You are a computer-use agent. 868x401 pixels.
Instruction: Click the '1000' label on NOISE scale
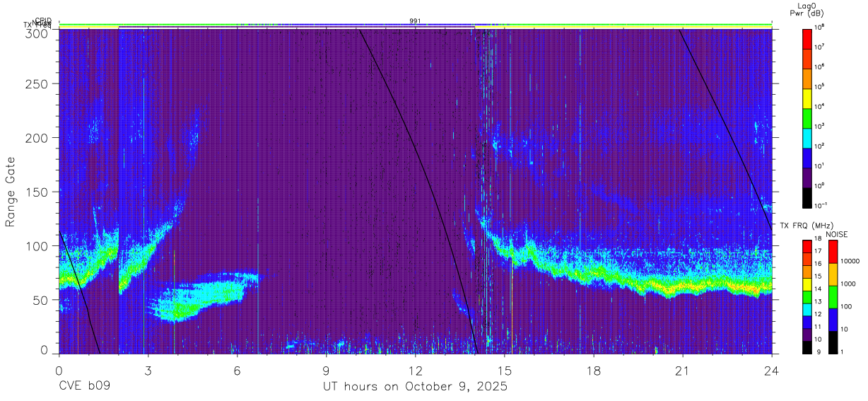tap(848, 284)
